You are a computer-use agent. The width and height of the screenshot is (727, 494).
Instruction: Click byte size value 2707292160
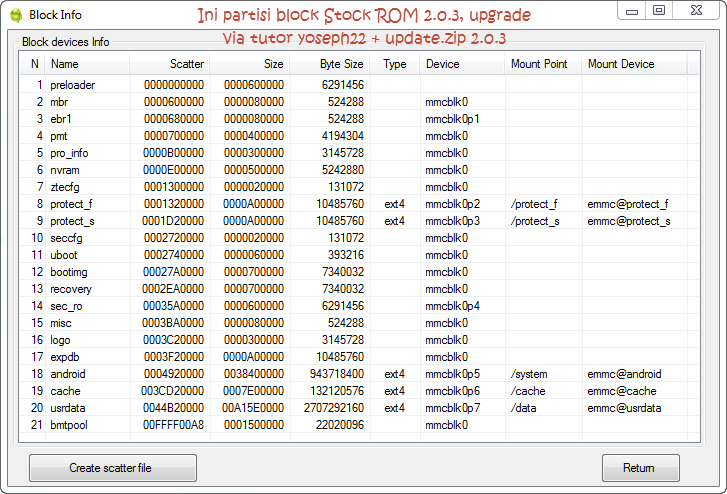click(334, 408)
